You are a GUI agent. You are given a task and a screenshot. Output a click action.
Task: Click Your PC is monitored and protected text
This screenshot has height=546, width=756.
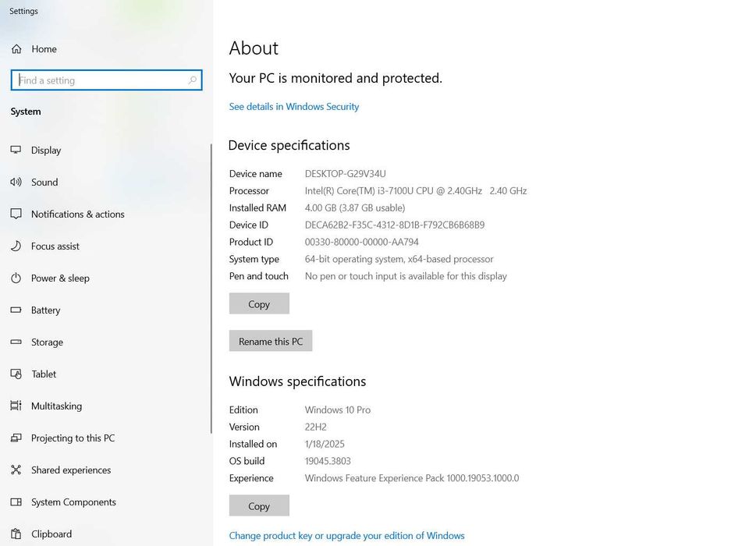click(335, 78)
